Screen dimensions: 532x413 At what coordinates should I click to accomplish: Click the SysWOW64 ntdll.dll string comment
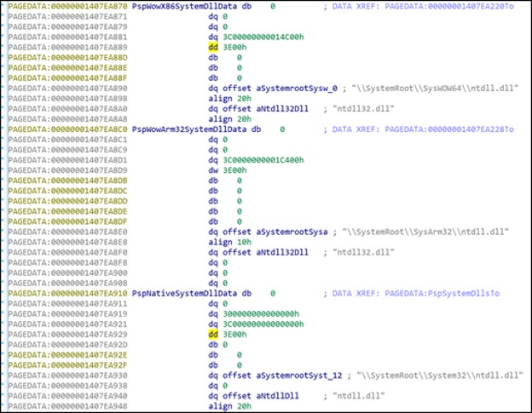click(435, 89)
